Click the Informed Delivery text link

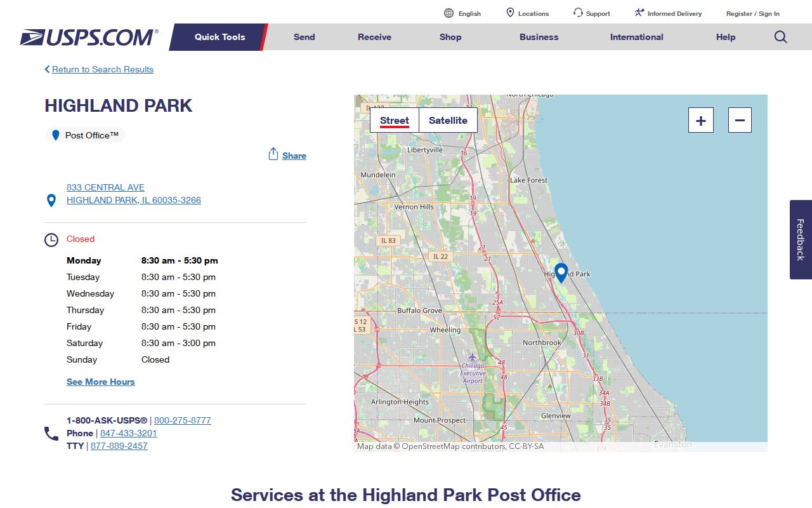click(x=674, y=13)
